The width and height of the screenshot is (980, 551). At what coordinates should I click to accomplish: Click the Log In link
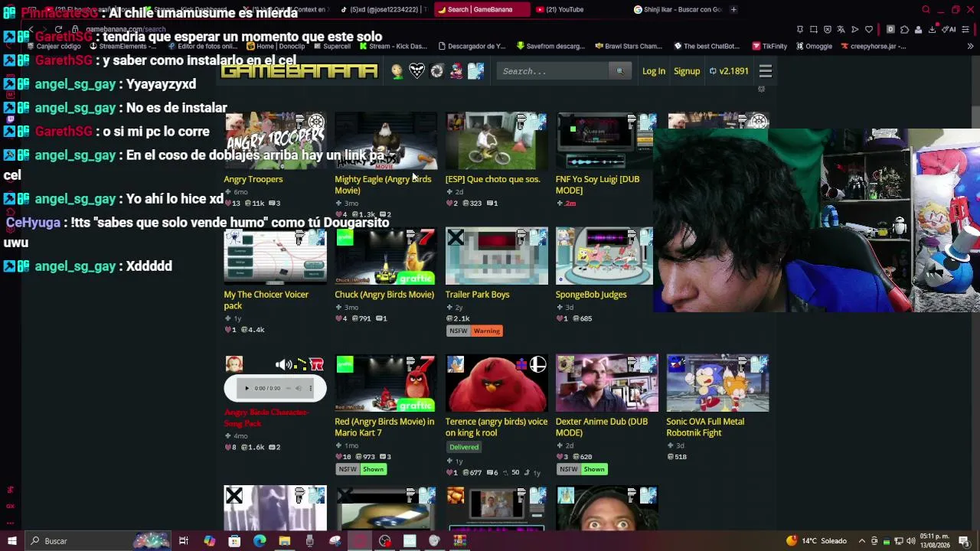654,71
